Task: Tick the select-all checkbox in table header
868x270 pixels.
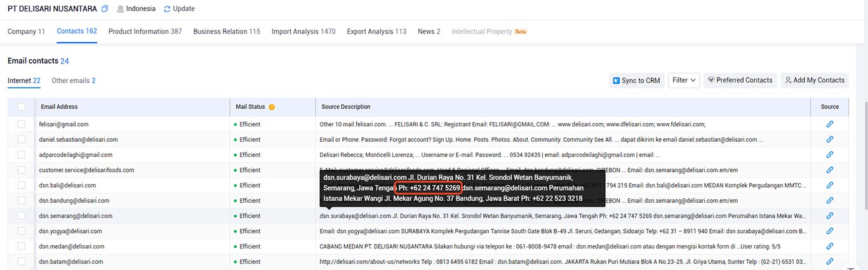Action: pos(22,107)
